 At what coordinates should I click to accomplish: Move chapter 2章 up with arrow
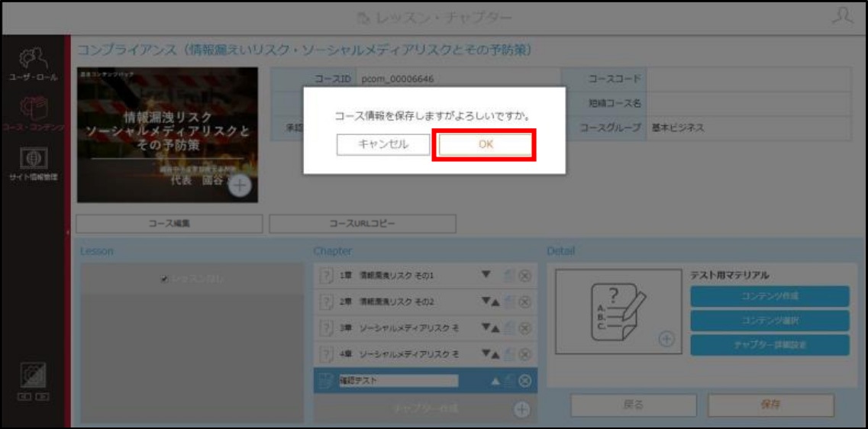point(495,302)
